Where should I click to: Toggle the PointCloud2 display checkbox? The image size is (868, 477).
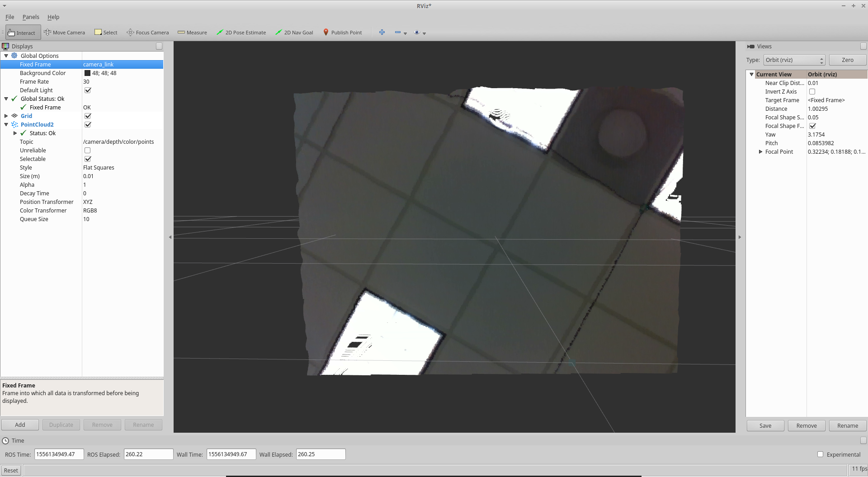[88, 124]
